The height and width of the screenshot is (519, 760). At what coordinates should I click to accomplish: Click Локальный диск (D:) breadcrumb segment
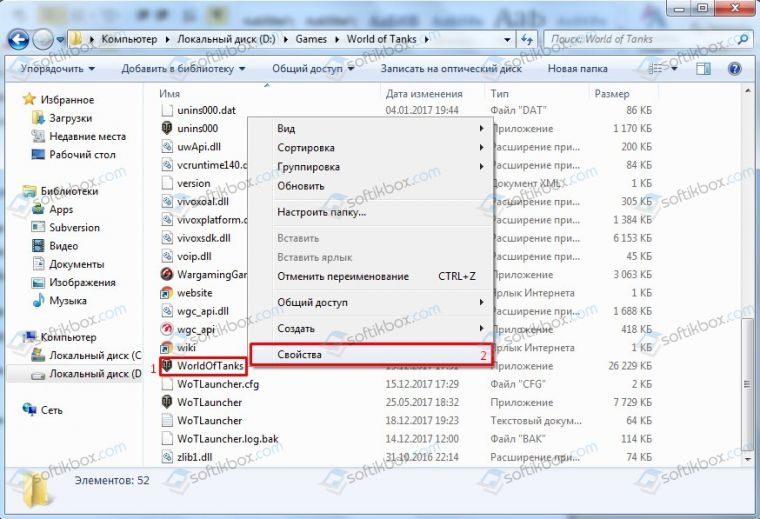click(226, 39)
